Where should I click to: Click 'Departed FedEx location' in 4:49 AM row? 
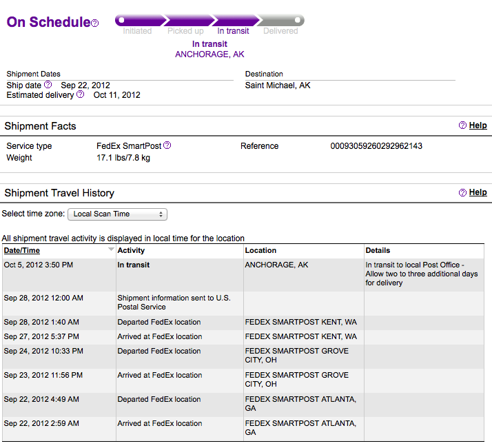pyautogui.click(x=158, y=399)
